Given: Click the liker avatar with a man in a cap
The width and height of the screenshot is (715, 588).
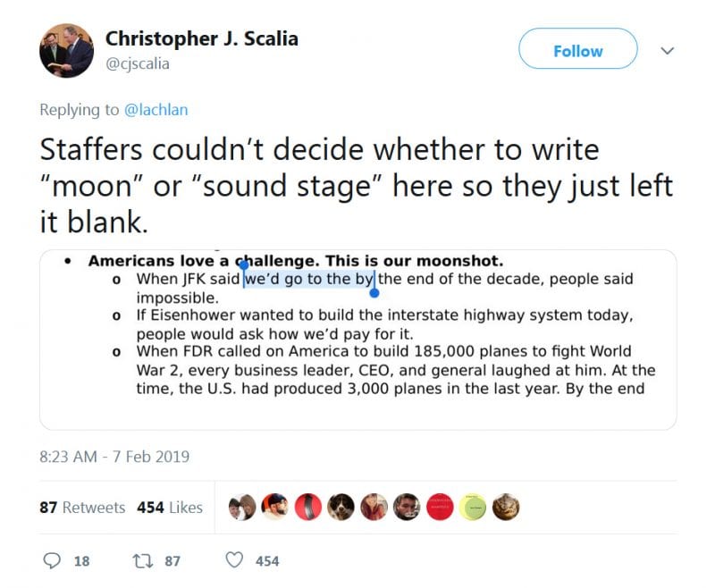Looking at the screenshot, I should (x=275, y=507).
